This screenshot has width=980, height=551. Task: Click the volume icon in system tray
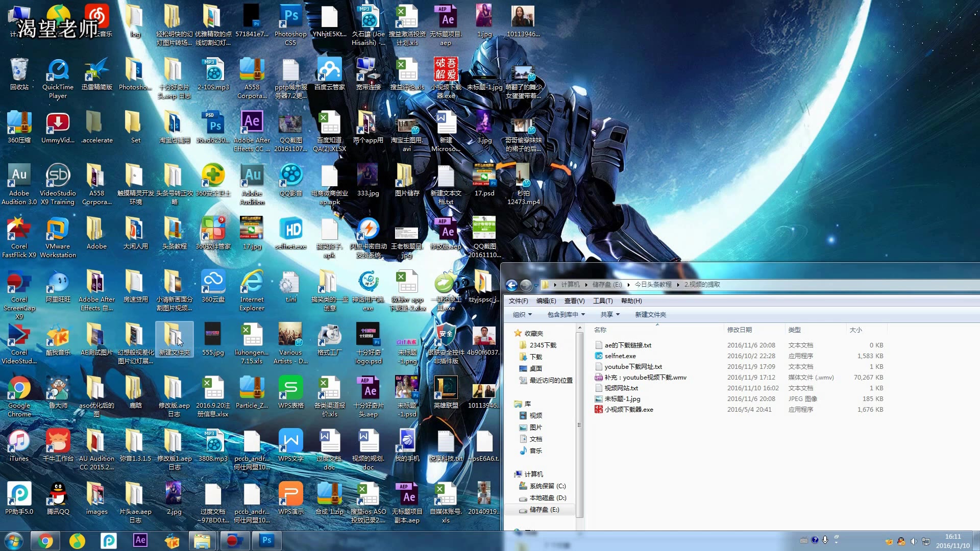(x=913, y=541)
